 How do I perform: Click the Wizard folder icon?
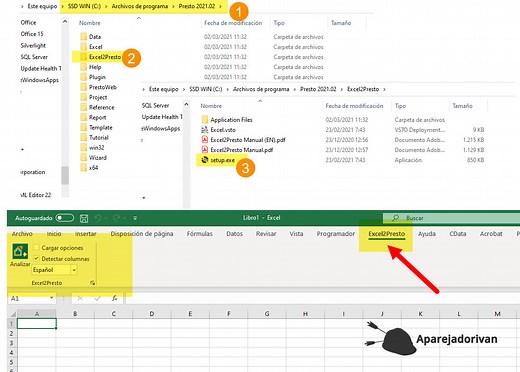tap(83, 158)
